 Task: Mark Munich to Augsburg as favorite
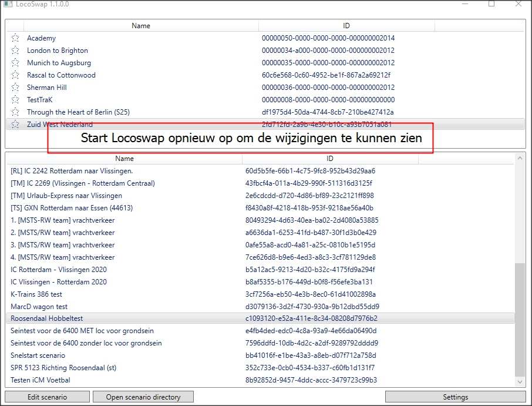(x=15, y=63)
